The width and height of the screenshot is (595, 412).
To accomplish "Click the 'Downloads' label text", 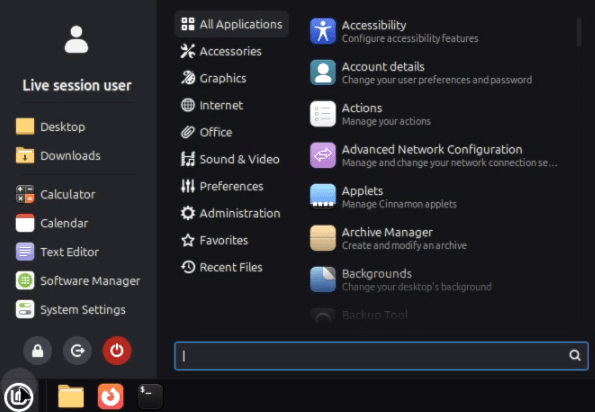I will [x=70, y=156].
